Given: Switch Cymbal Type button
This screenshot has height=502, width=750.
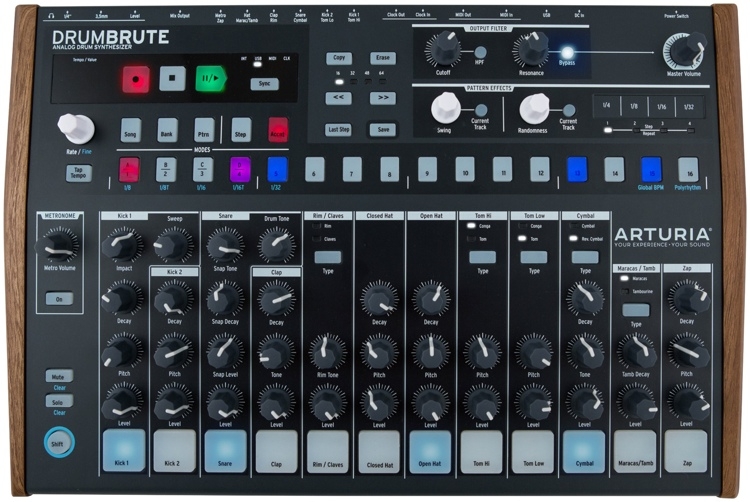Looking at the screenshot, I should 585,257.
